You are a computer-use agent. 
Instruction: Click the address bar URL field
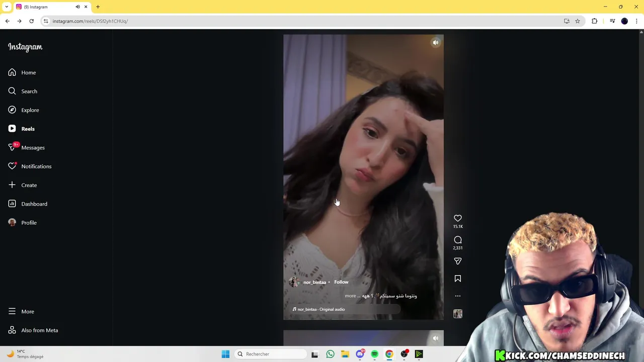[x=302, y=21]
